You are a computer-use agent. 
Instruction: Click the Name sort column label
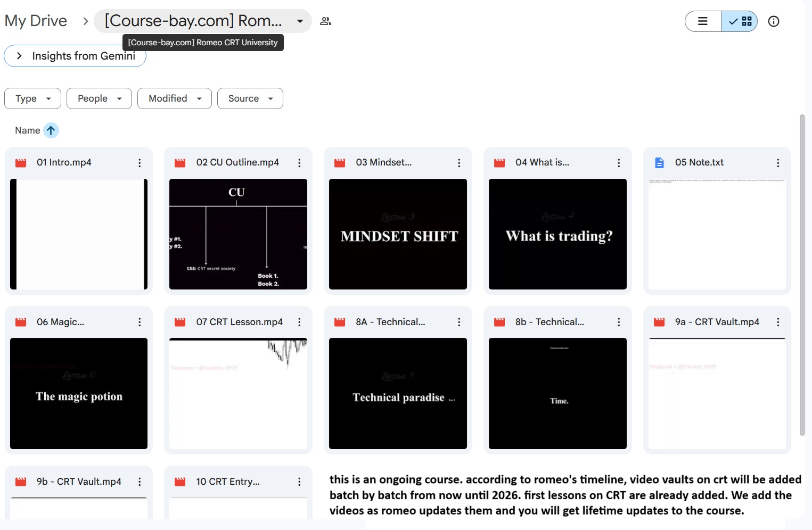28,130
